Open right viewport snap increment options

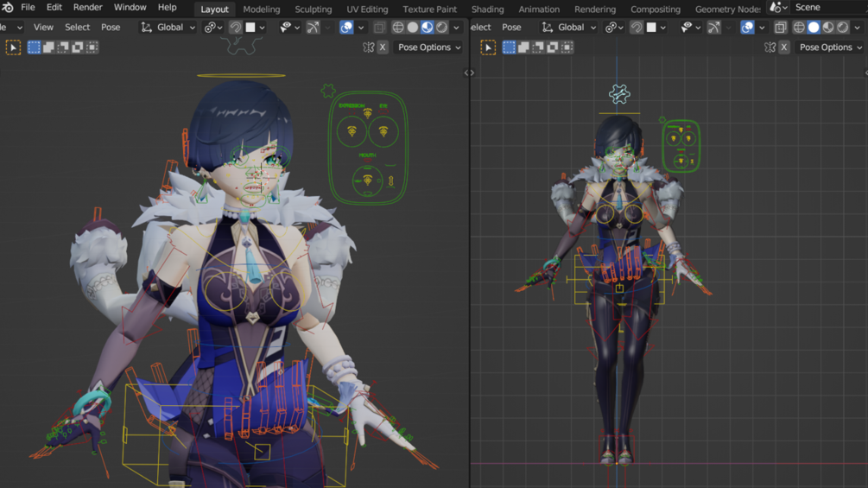click(x=656, y=27)
